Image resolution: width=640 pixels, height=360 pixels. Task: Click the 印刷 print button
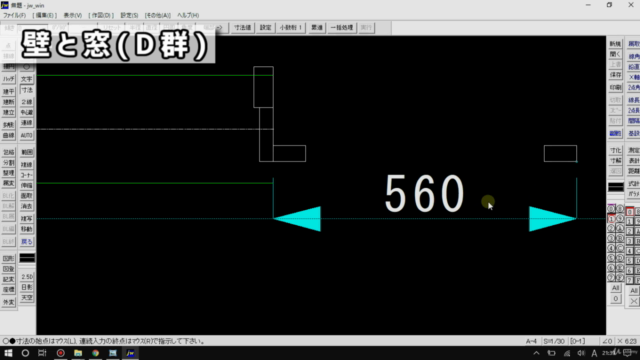[615, 87]
